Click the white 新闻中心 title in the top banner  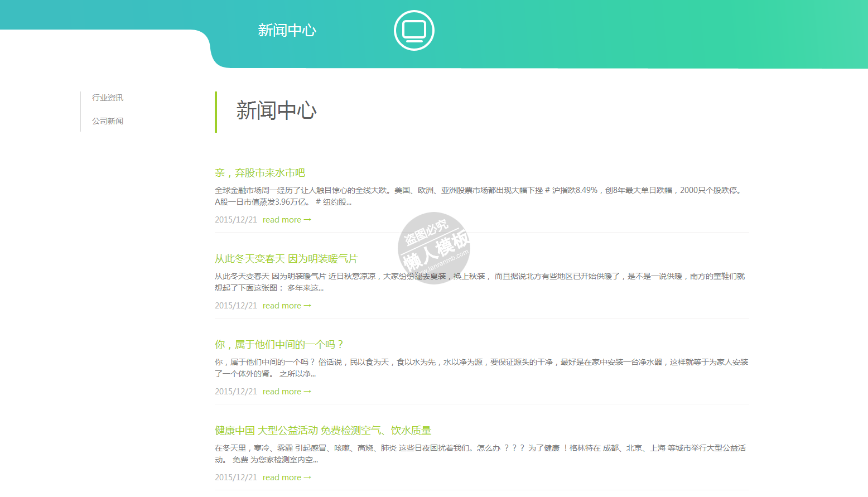pyautogui.click(x=287, y=30)
